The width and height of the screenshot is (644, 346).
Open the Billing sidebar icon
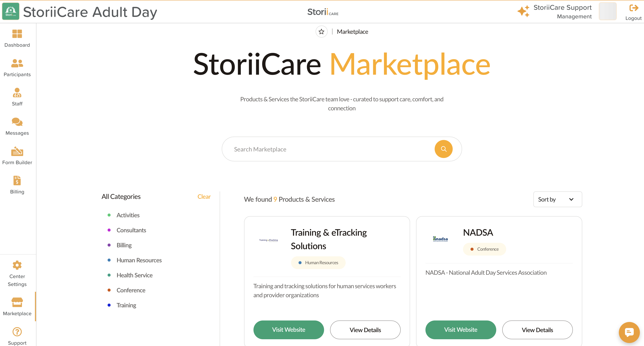click(17, 181)
